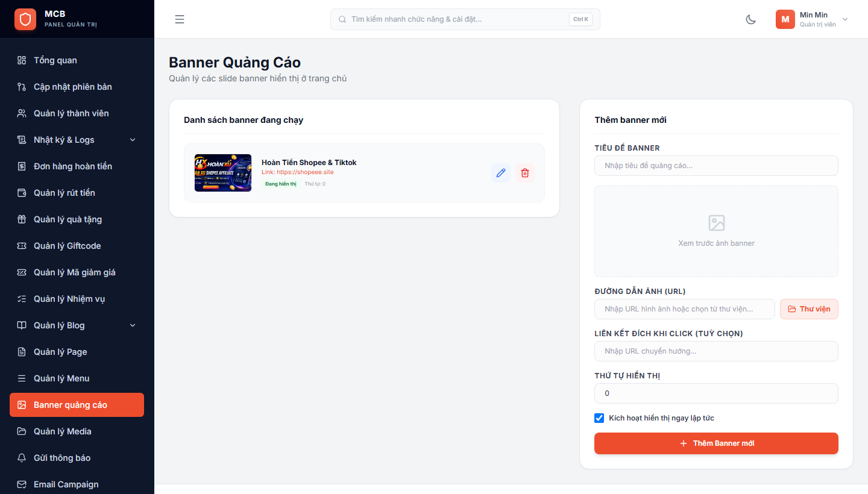Delete banner using red trash icon
The width and height of the screenshot is (868, 494).
coord(524,173)
